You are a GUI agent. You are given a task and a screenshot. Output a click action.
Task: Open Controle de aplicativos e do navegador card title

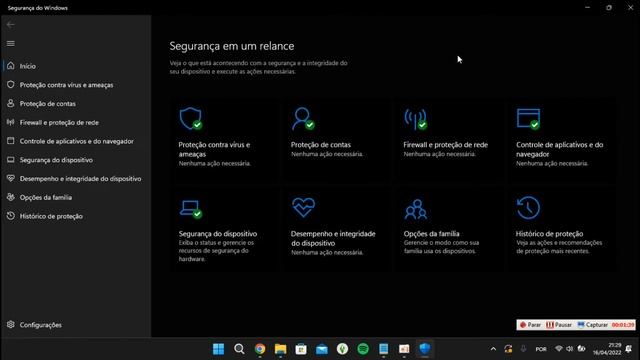coord(560,149)
